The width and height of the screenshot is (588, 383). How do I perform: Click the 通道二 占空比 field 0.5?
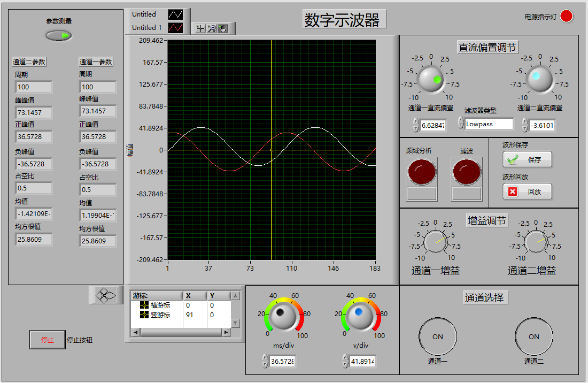tap(33, 188)
